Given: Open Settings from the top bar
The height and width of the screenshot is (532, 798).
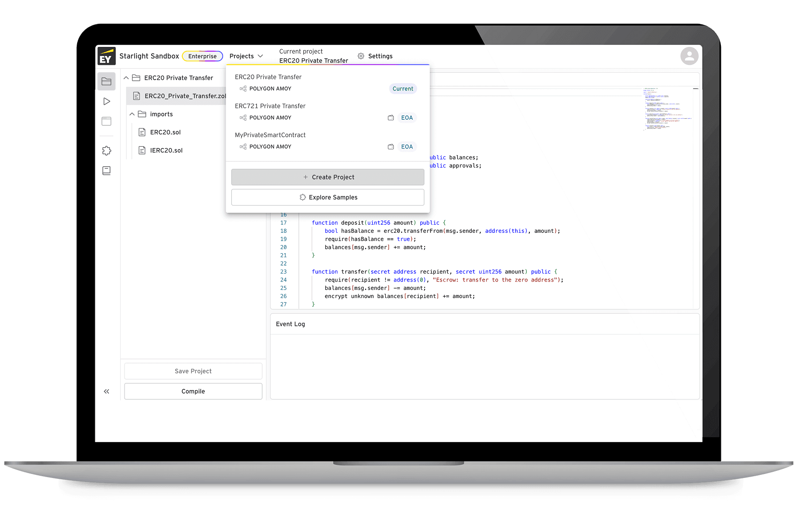Looking at the screenshot, I should 375,56.
